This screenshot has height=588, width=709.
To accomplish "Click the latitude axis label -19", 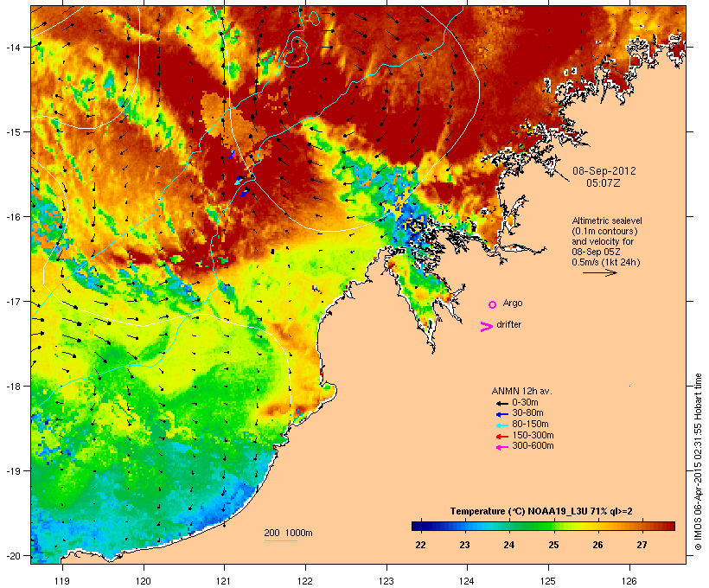I will coord(12,471).
